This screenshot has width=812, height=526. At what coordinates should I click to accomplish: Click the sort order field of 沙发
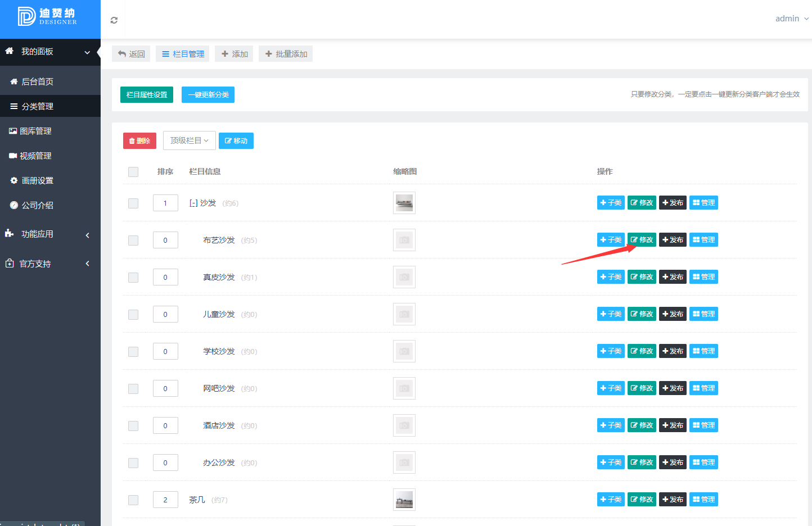pos(165,203)
